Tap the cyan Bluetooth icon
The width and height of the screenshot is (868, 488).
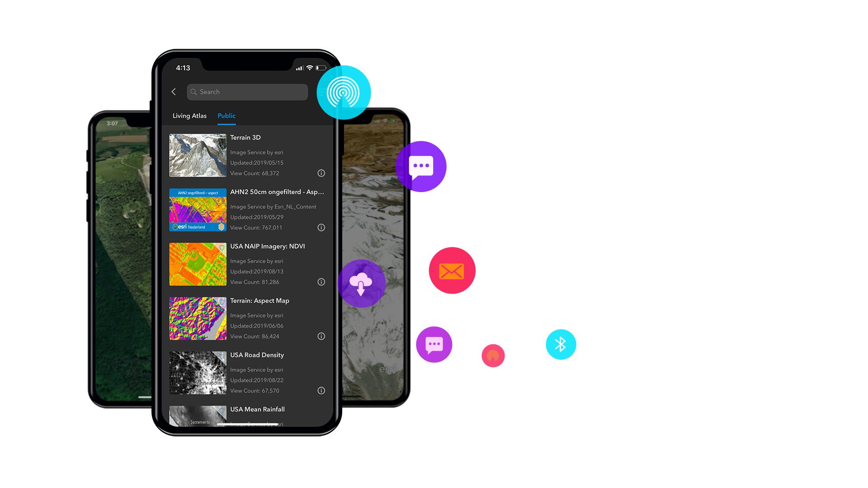tap(561, 344)
